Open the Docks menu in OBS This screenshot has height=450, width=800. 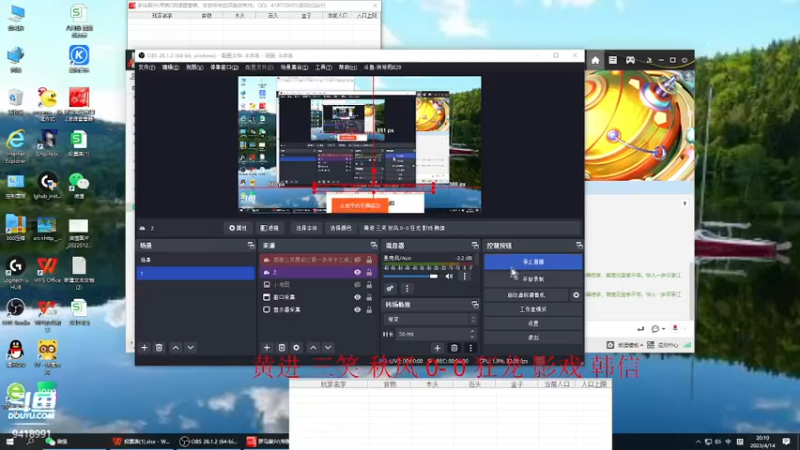pos(224,67)
